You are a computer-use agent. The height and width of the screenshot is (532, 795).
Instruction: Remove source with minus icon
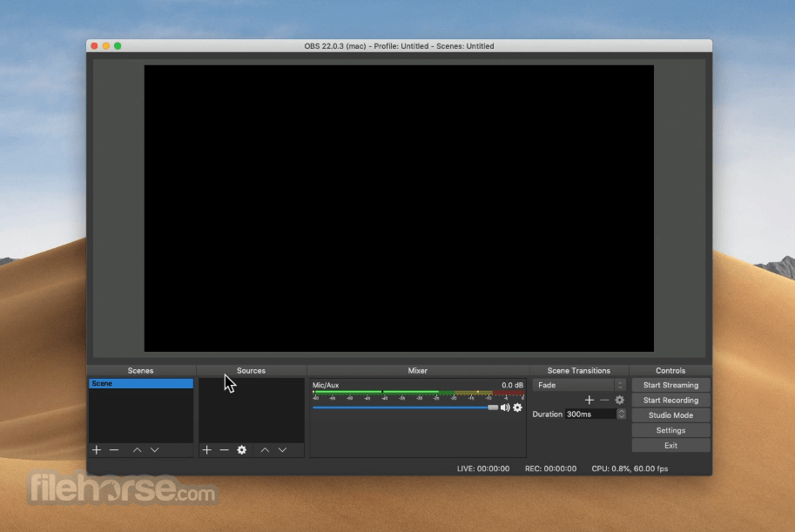tap(224, 450)
